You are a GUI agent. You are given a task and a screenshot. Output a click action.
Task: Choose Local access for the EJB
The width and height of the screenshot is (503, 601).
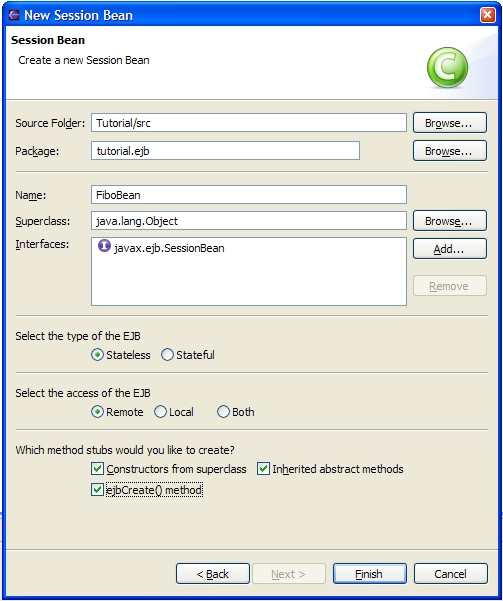(160, 412)
